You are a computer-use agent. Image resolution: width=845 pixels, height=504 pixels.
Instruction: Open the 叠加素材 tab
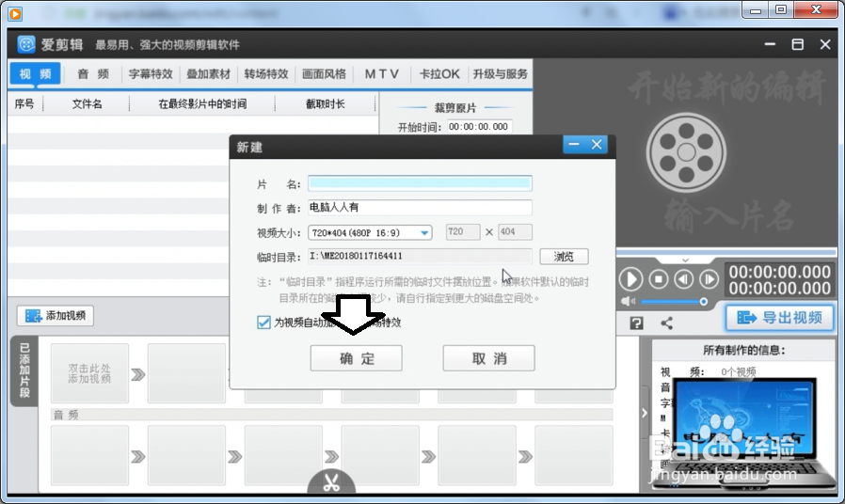[x=208, y=73]
